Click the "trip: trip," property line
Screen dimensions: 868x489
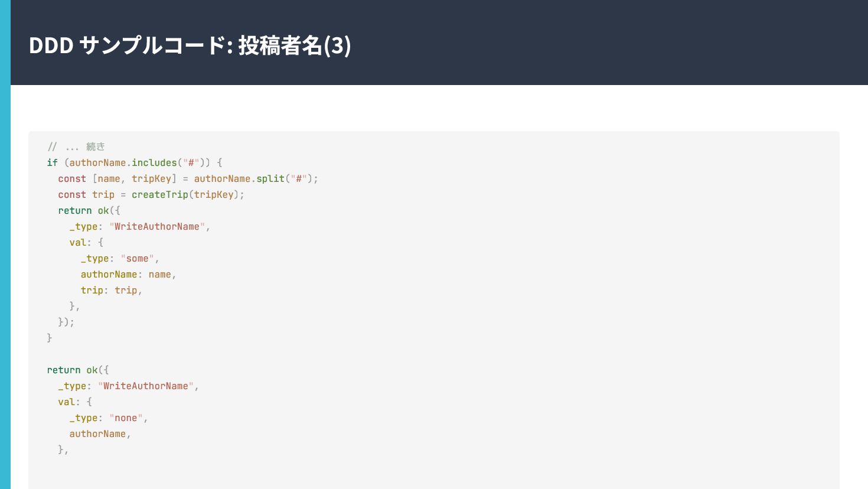pyautogui.click(x=111, y=290)
